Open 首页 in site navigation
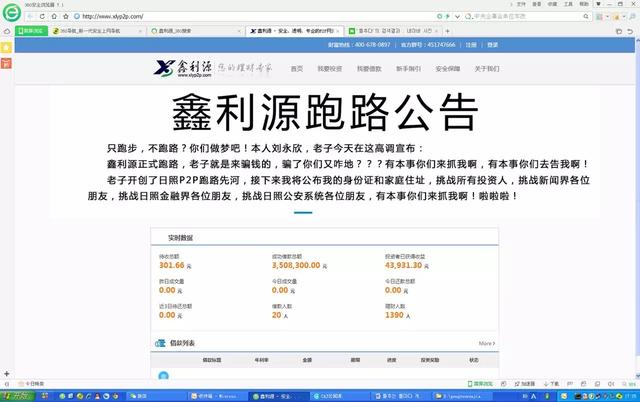The image size is (640, 402). [297, 69]
